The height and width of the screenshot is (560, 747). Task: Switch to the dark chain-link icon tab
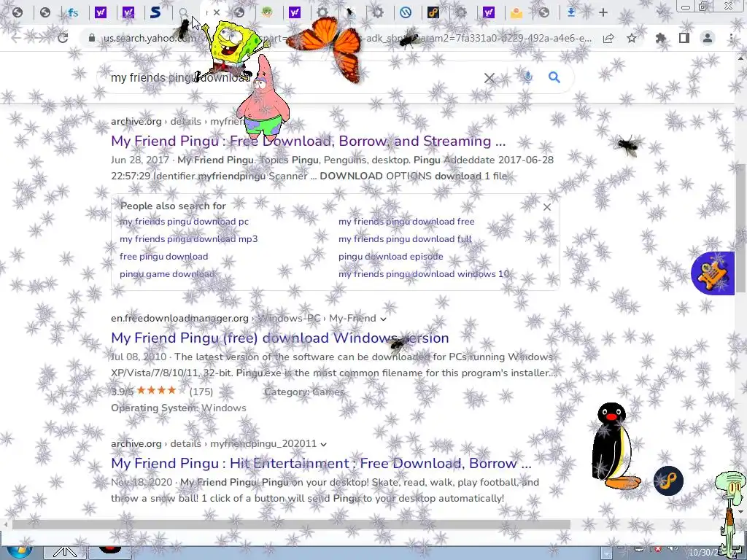(x=433, y=12)
